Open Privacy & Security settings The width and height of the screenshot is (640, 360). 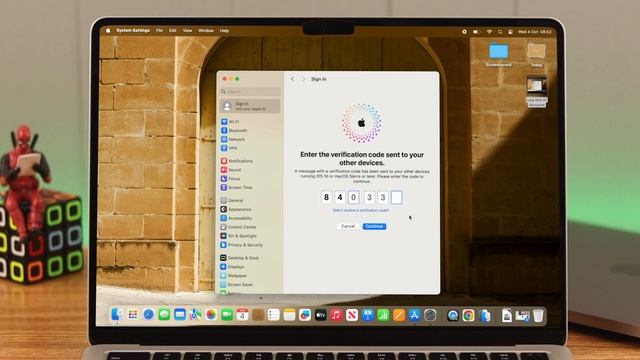click(242, 245)
